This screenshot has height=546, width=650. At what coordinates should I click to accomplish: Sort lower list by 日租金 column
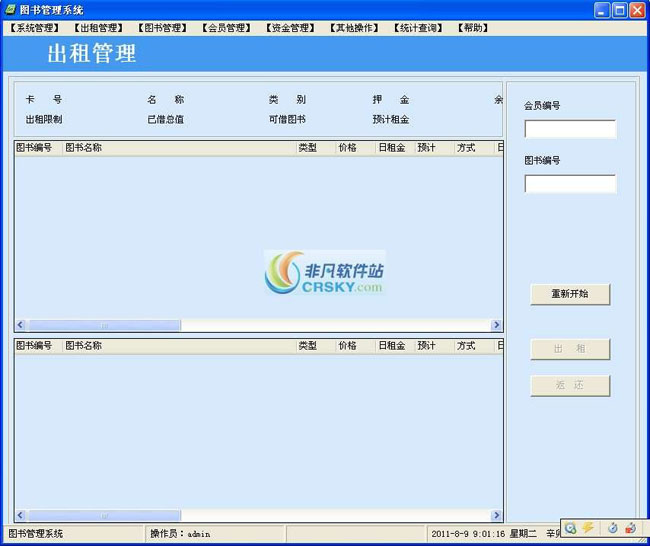click(x=395, y=346)
